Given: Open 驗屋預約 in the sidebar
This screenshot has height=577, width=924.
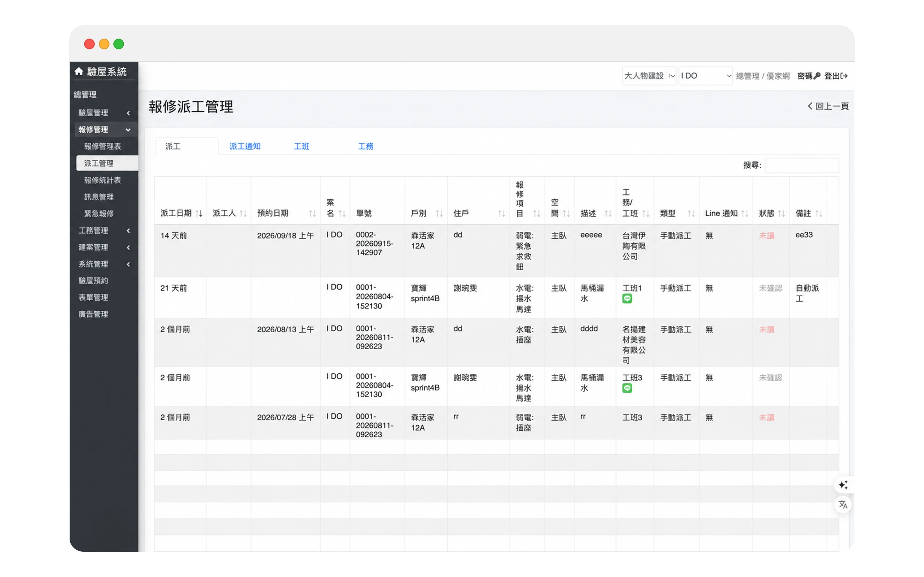Looking at the screenshot, I should pyautogui.click(x=93, y=281).
